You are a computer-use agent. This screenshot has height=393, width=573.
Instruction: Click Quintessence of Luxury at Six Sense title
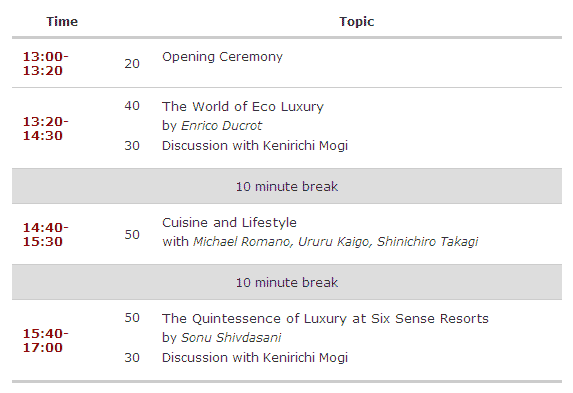point(325,319)
